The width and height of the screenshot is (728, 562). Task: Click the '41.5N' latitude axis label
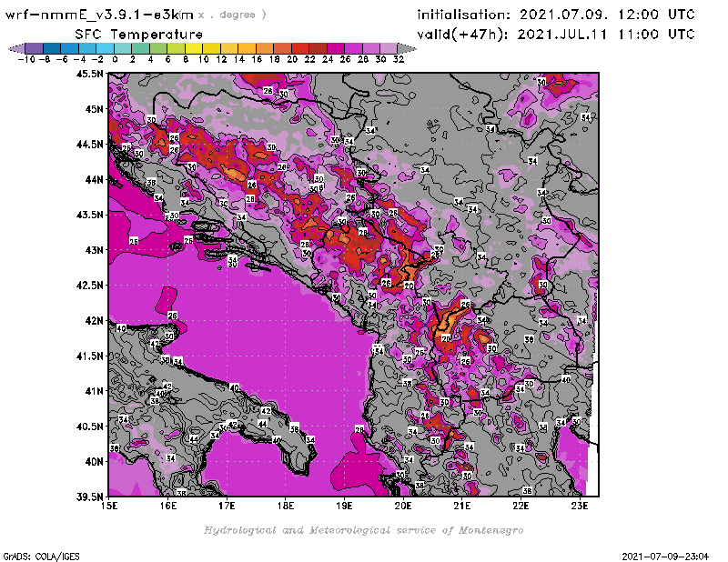[x=89, y=356]
